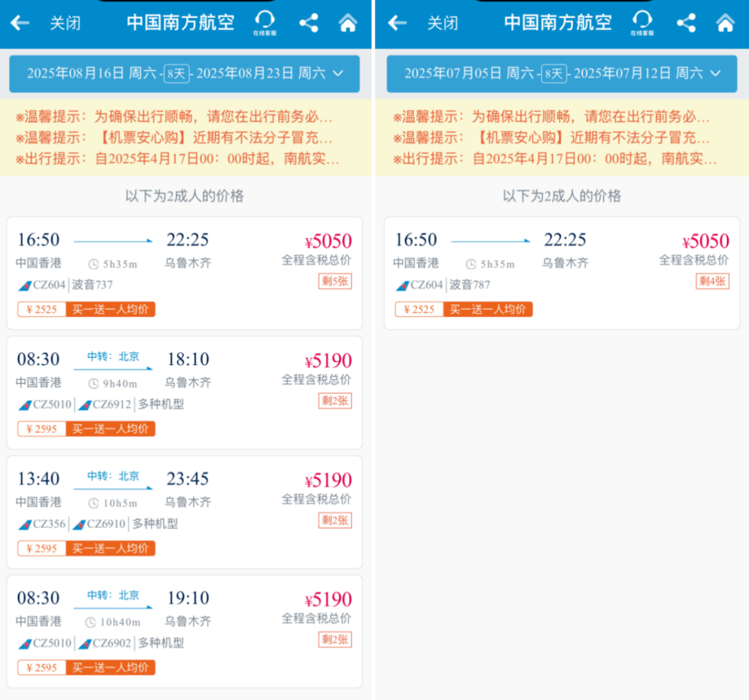Screen dimensions: 749x700
Task: Tap 买一送一人均价 tag on CZ6902 flight
Action: point(110,667)
